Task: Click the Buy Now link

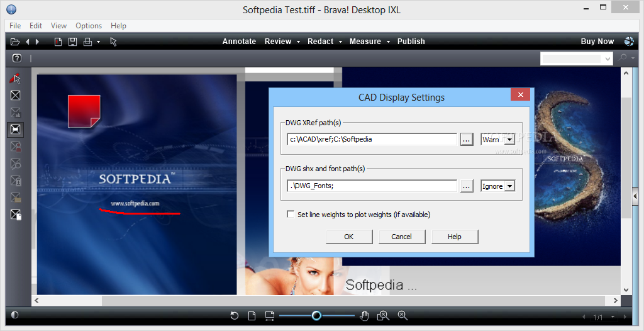Action: coord(597,42)
